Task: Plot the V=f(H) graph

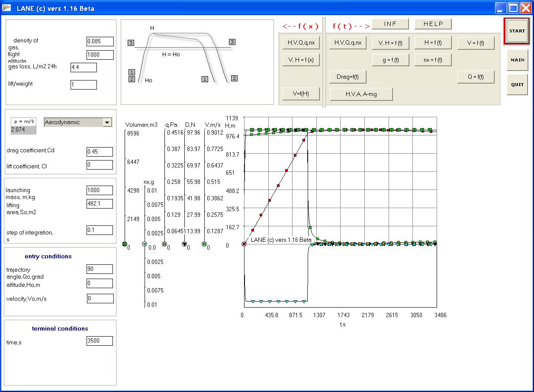Action: (x=301, y=93)
